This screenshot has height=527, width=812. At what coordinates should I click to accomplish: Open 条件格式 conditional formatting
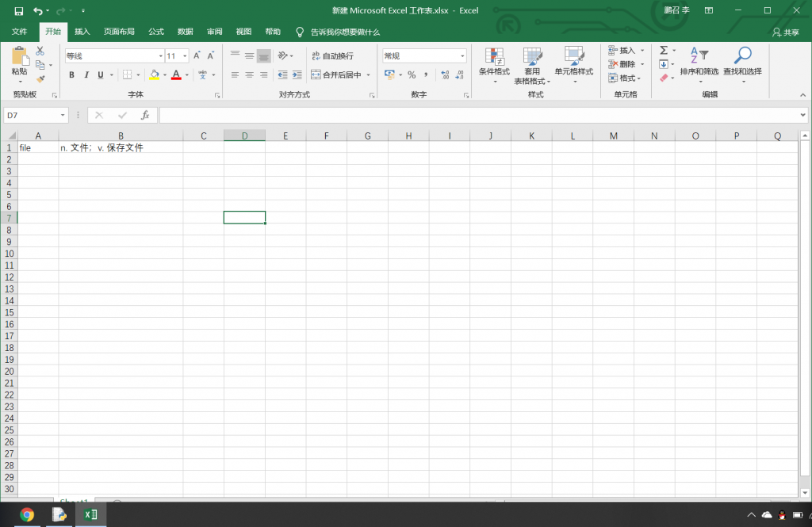(x=494, y=62)
